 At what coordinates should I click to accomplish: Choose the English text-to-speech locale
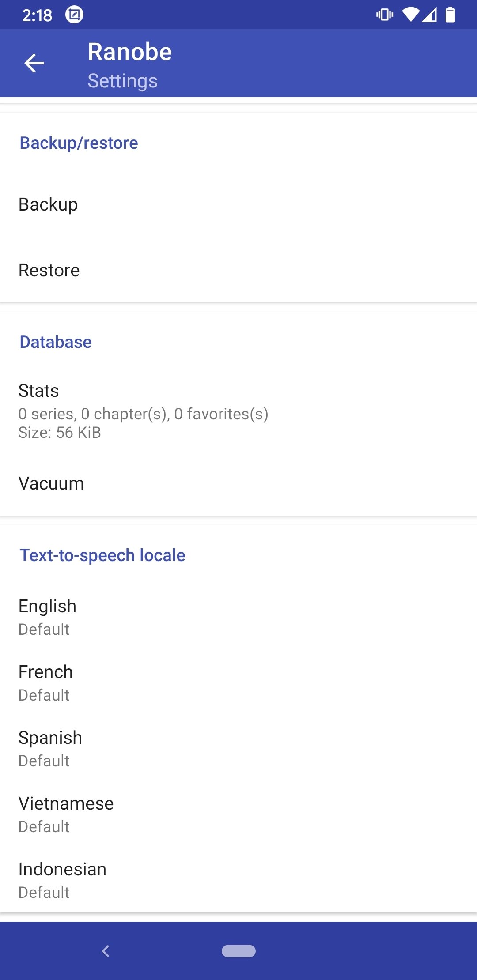pos(238,617)
